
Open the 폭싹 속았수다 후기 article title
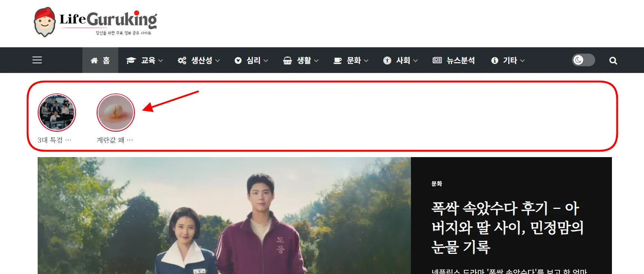[507, 227]
